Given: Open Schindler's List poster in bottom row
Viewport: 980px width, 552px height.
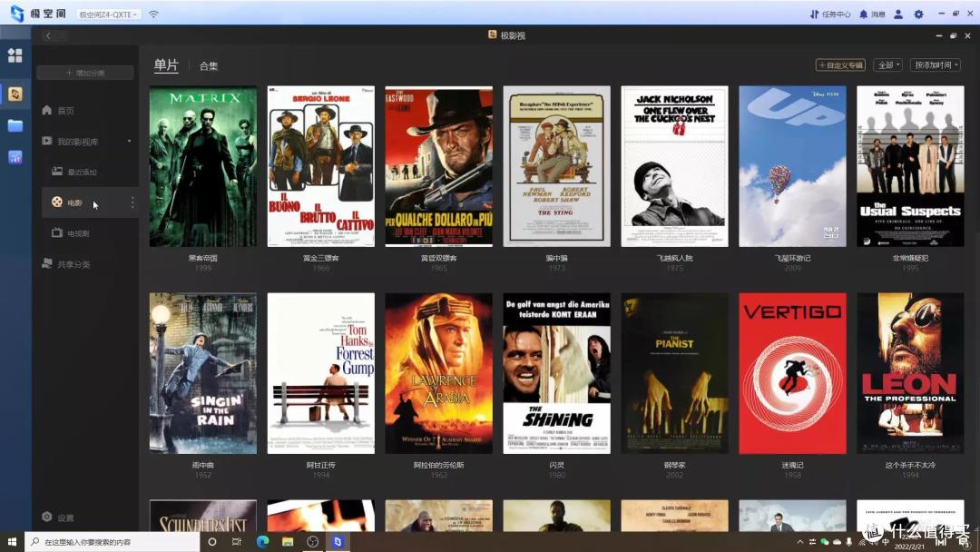Looking at the screenshot, I should pyautogui.click(x=203, y=516).
